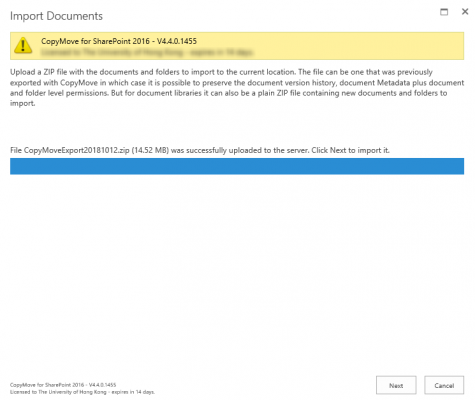Viewport: 475px width, 400px height.
Task: Click the completed blue upload progress bar
Action: click(237, 166)
